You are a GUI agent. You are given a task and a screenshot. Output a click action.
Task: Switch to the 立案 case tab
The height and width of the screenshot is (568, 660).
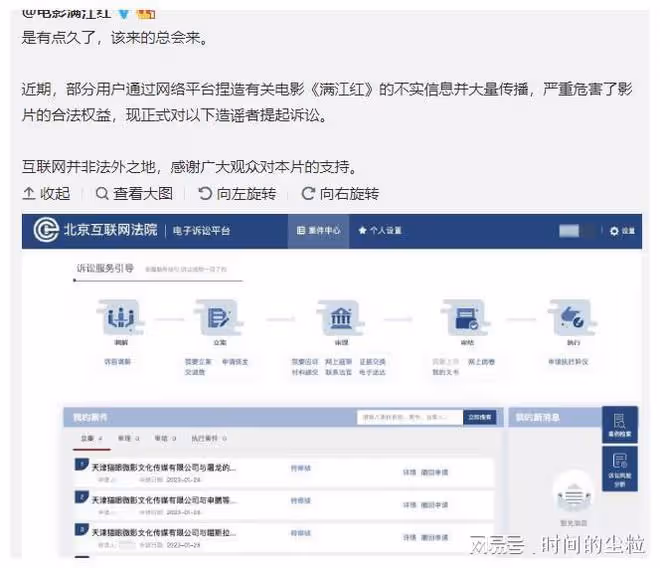click(x=91, y=438)
